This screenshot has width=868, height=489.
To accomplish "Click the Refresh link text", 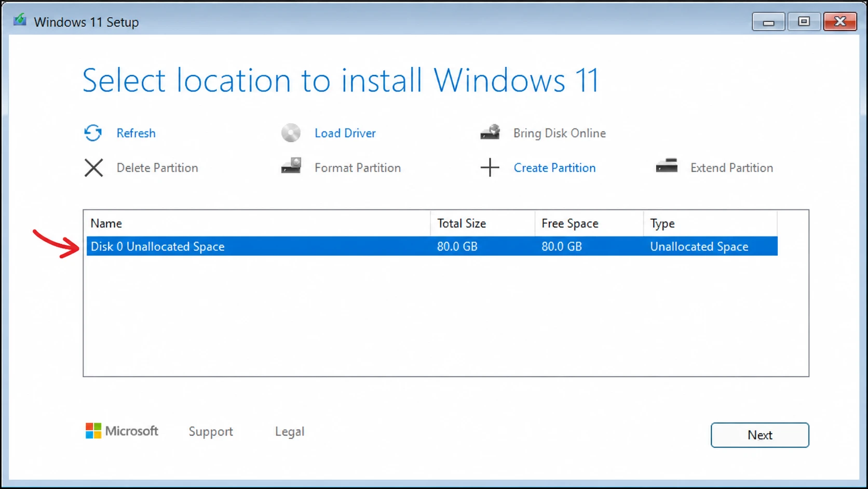I will (136, 133).
